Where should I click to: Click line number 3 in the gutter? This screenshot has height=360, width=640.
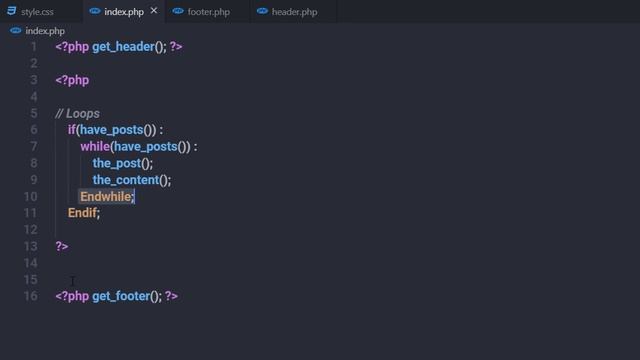point(33,80)
